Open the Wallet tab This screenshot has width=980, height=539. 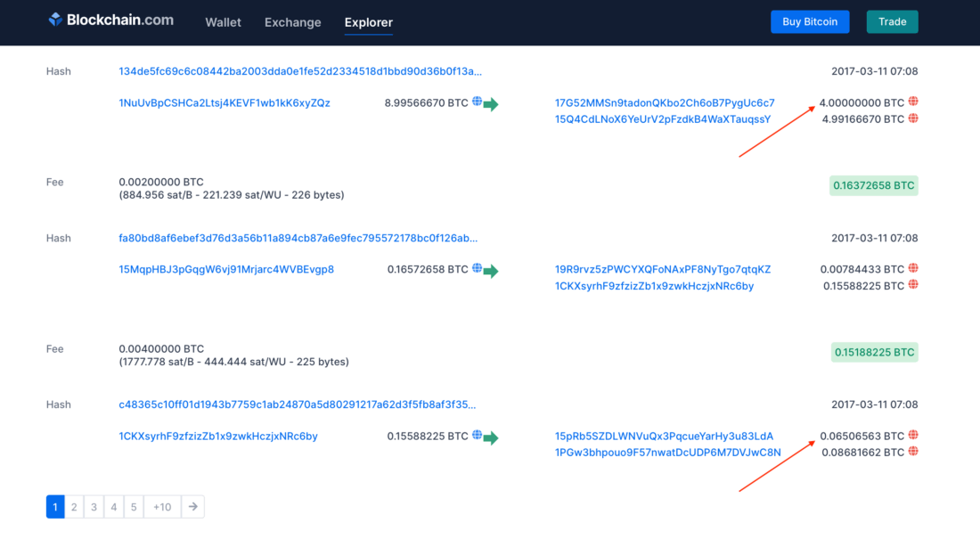(223, 22)
